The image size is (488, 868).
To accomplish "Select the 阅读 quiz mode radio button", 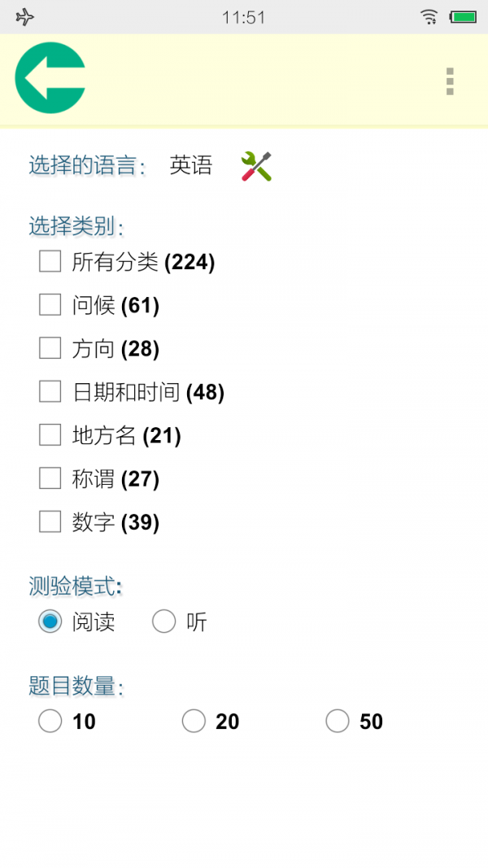I will click(50, 621).
